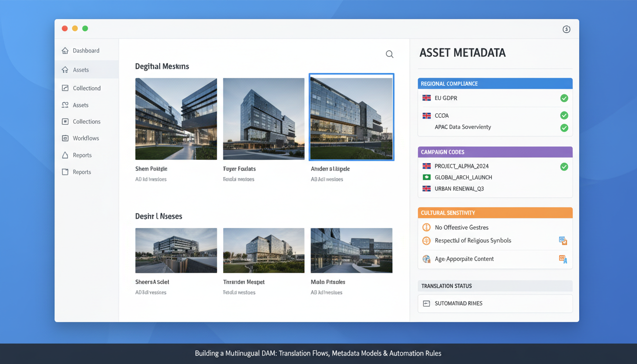
Task: Expand the Translation Status section
Action: coord(495,286)
